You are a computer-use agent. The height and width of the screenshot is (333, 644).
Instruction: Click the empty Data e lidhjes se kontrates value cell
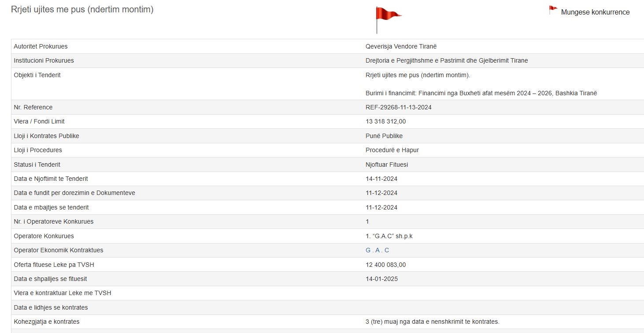tap(485, 307)
